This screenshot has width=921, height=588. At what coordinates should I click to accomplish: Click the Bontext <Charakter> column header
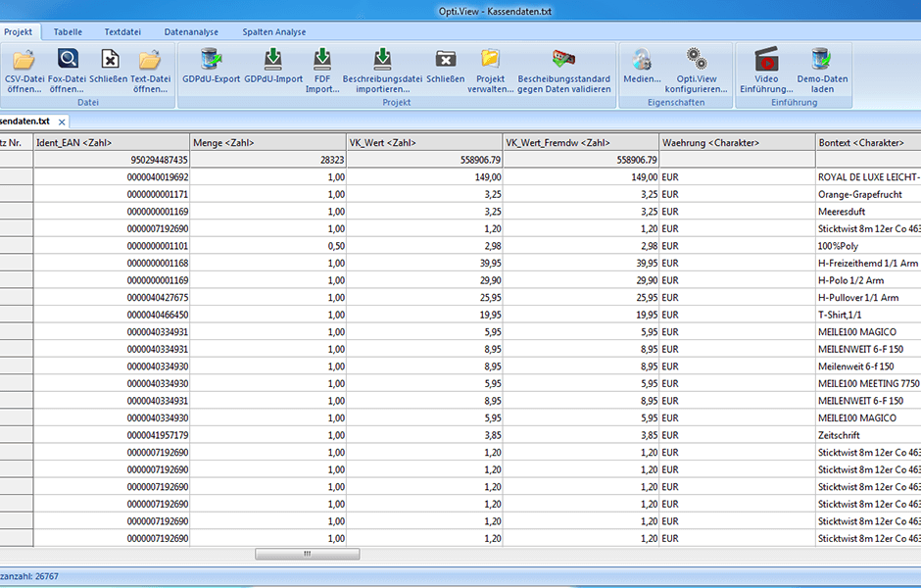pyautogui.click(x=869, y=143)
